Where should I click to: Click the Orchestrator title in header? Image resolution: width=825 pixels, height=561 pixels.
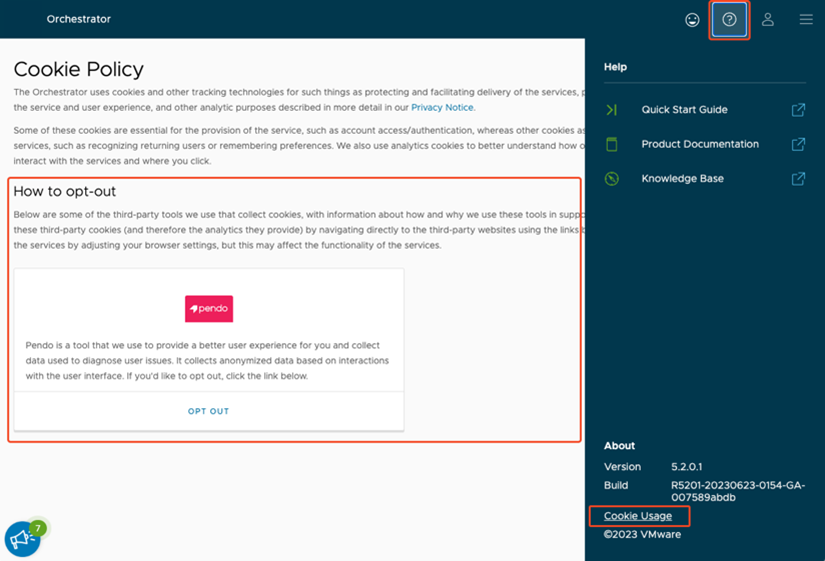[79, 19]
